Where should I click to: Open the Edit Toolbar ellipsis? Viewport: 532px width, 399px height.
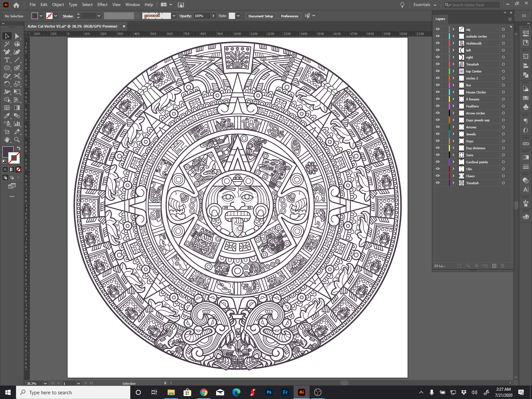coord(12,197)
